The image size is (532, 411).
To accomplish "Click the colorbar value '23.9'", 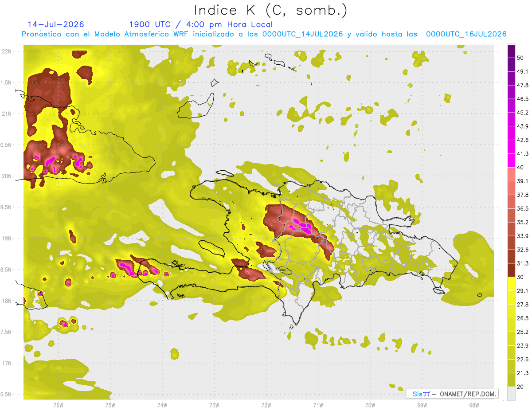I will click(x=523, y=345).
